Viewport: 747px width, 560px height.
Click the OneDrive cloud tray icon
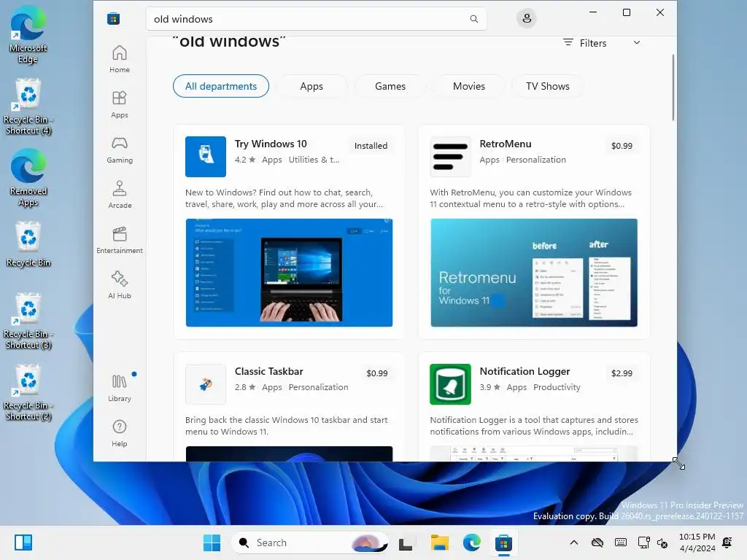pyautogui.click(x=597, y=542)
